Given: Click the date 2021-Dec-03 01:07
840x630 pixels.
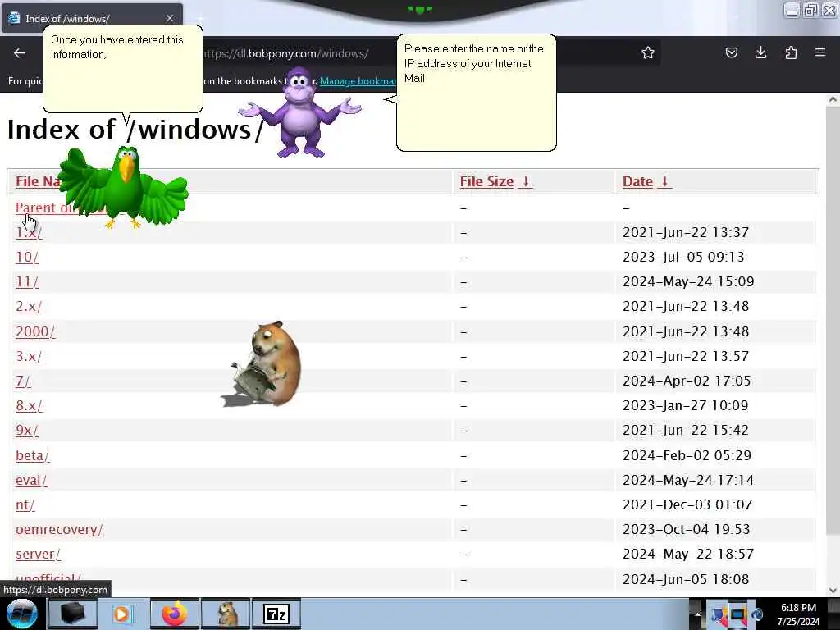Looking at the screenshot, I should 687,504.
